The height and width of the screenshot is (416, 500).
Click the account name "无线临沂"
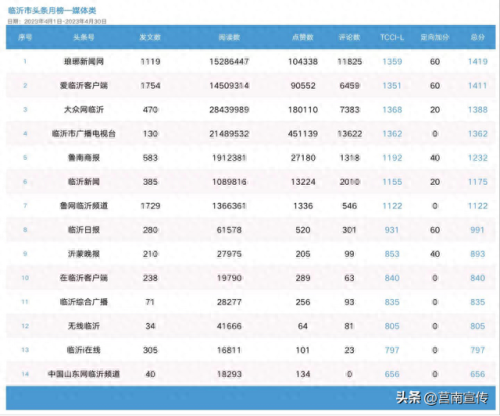click(84, 326)
